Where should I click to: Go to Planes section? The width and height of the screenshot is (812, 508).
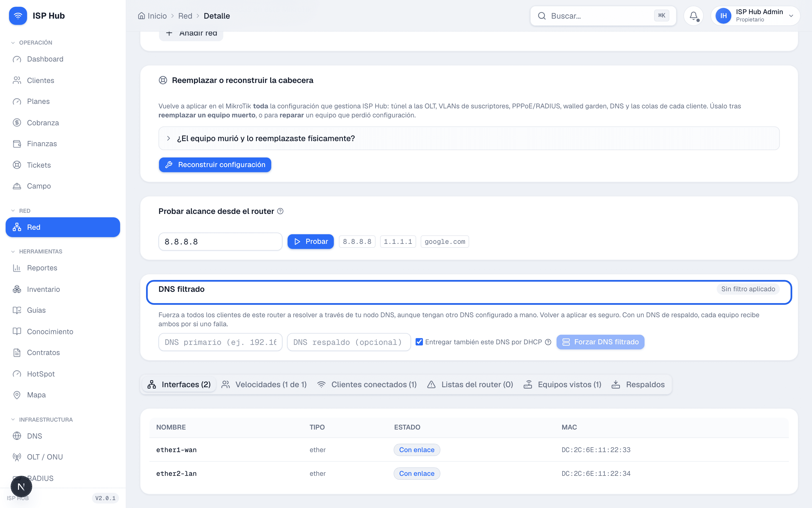click(x=63, y=102)
